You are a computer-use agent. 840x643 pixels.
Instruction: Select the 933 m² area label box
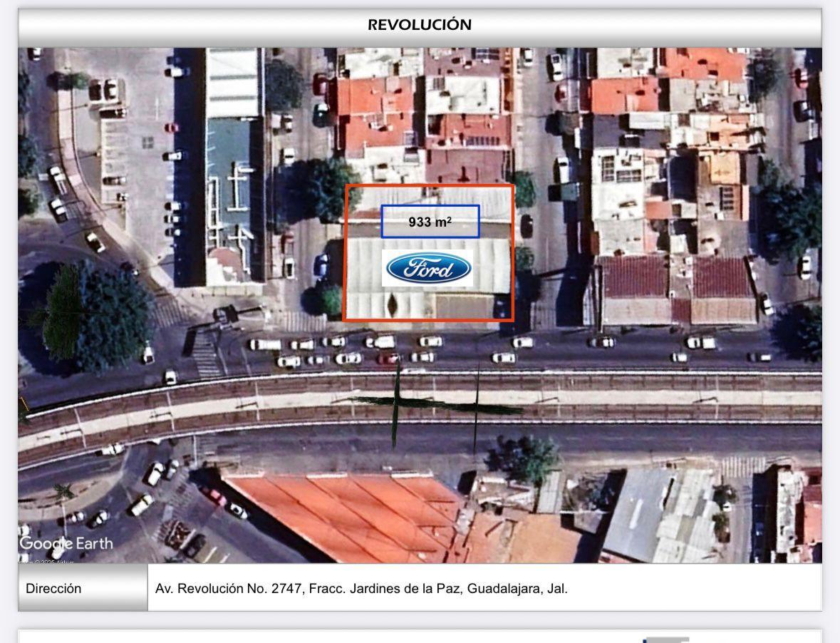(430, 222)
